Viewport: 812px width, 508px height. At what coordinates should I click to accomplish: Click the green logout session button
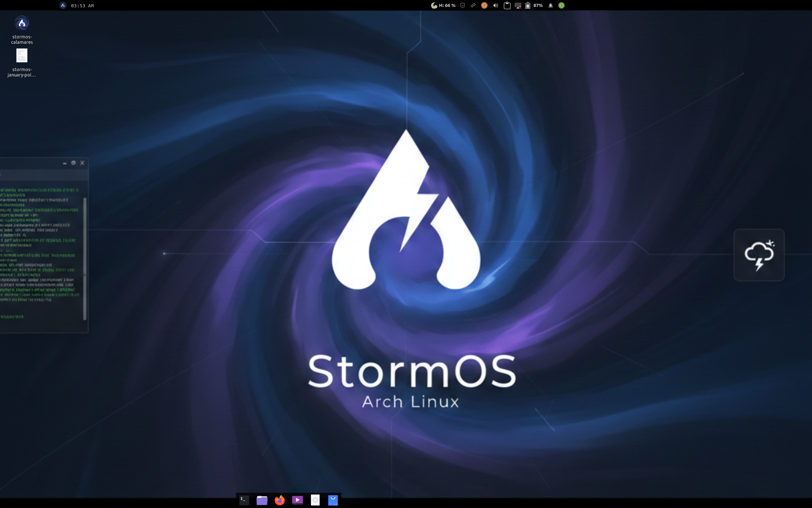tap(561, 5)
